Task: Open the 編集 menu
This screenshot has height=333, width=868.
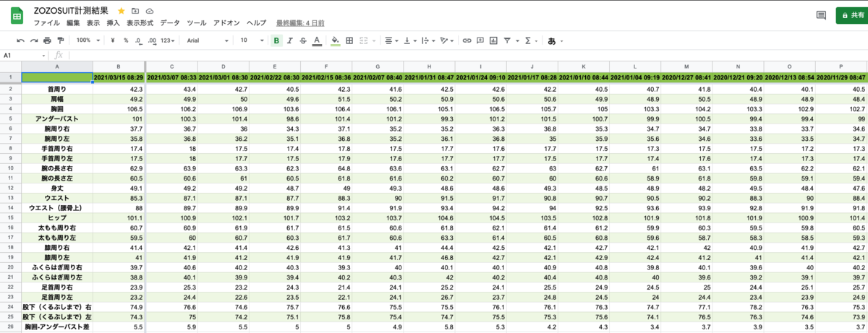Action: [73, 23]
